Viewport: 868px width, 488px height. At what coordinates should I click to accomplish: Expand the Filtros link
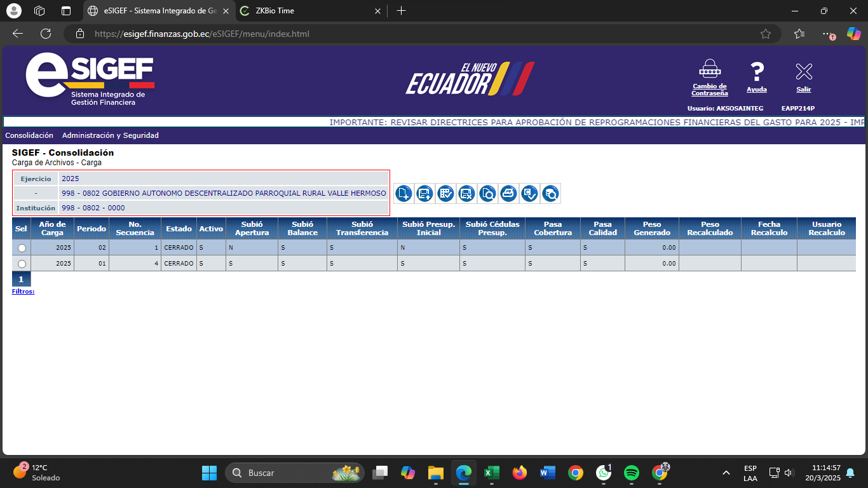pos(23,292)
